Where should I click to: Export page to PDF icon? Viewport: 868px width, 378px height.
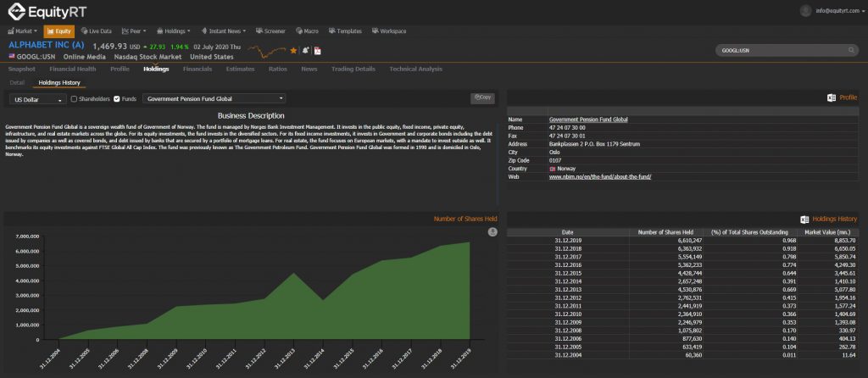tap(318, 51)
